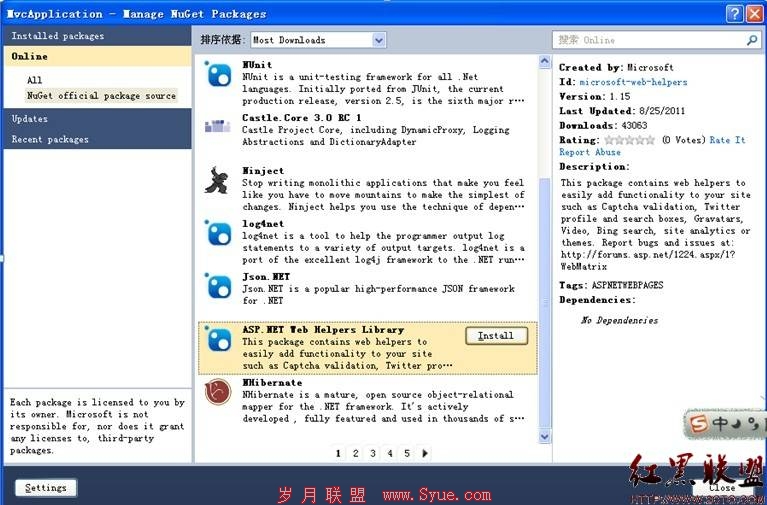Click the Rate It link
This screenshot has height=505, width=767.
[727, 140]
